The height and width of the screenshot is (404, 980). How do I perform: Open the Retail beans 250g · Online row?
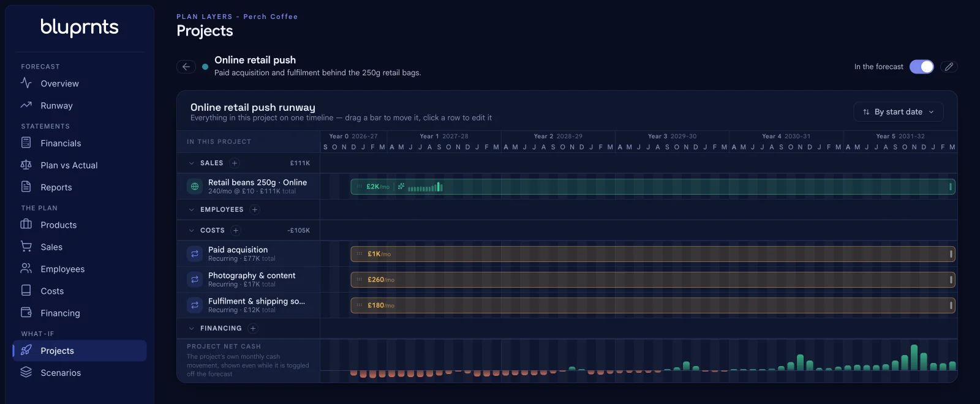coord(249,186)
